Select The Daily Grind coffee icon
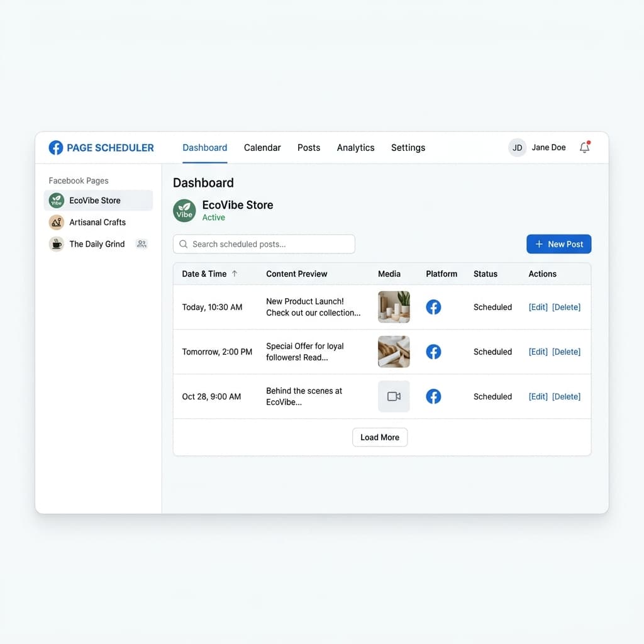 click(57, 244)
